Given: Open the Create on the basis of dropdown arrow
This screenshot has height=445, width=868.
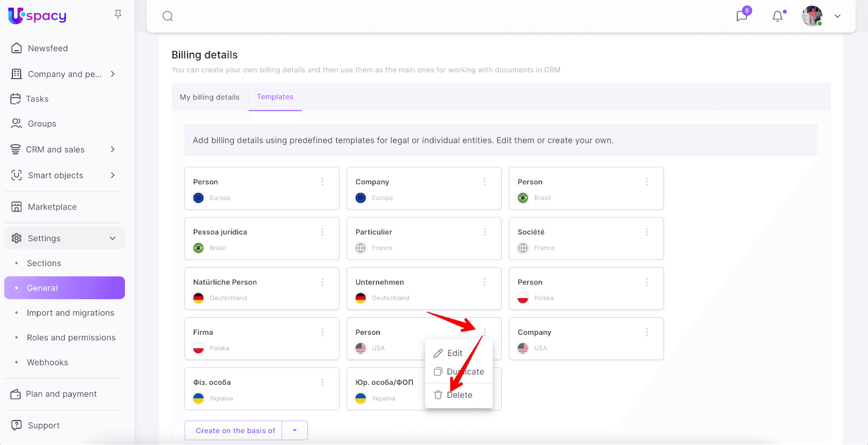Looking at the screenshot, I should click(295, 430).
